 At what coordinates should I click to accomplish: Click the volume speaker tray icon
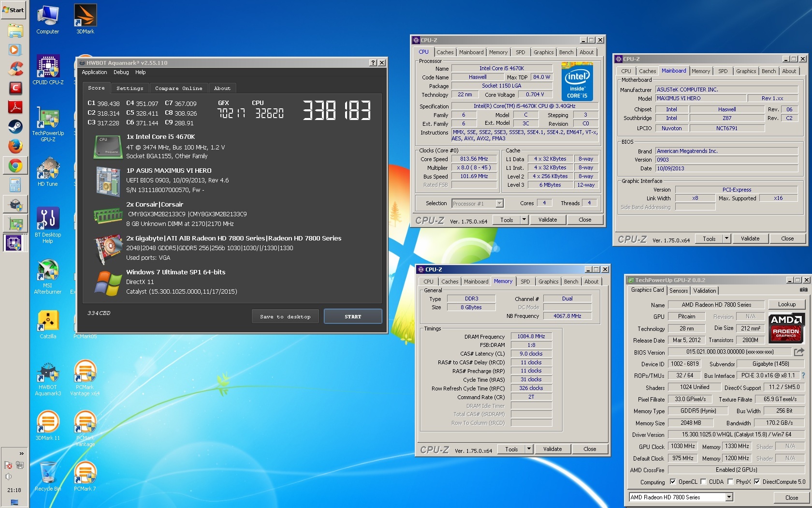[8, 477]
